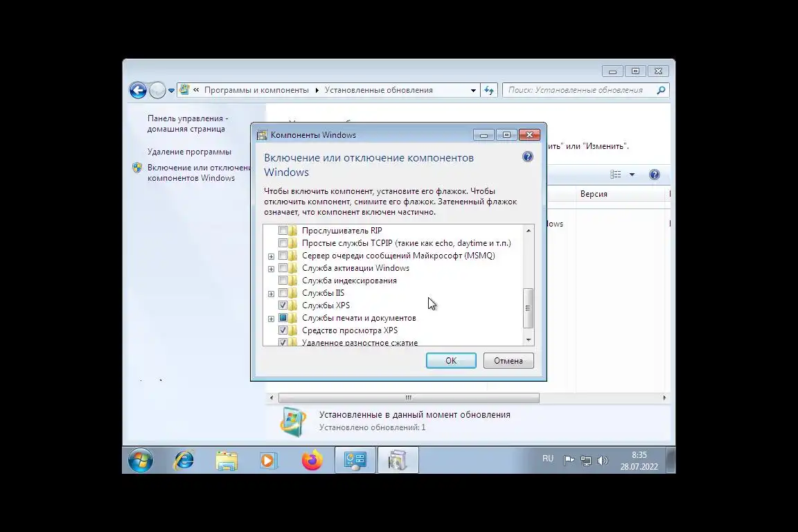The image size is (798, 532).
Task: Open Windows Explorer from taskbar
Action: click(227, 461)
